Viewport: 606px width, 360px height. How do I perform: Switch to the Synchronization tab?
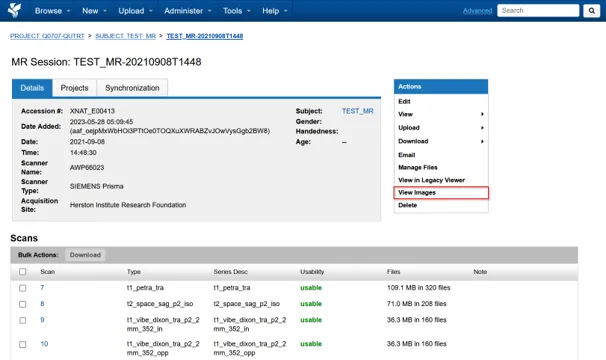tap(132, 88)
